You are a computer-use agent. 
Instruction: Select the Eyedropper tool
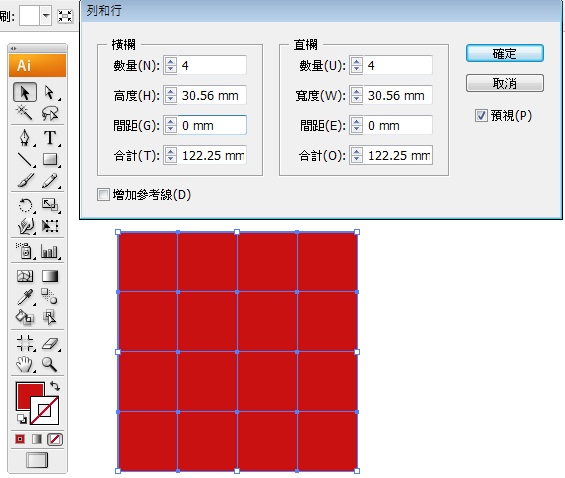point(25,297)
